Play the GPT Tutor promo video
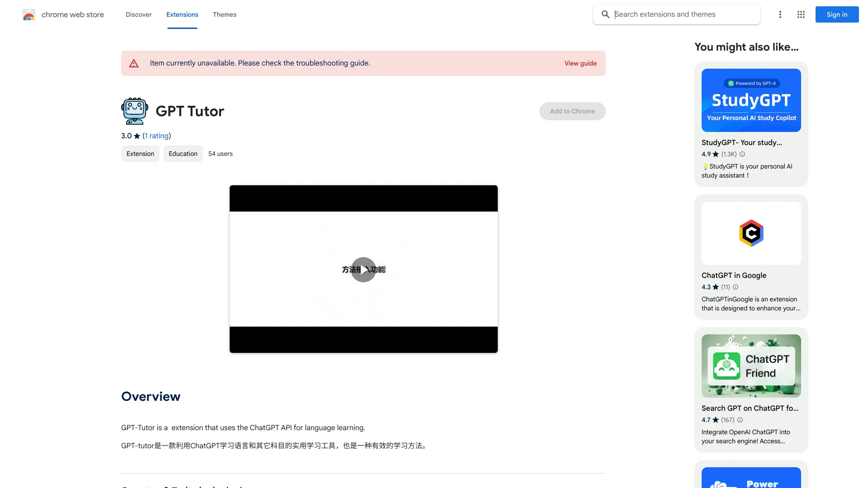Screen dimensions: 868x488 [x=363, y=269]
